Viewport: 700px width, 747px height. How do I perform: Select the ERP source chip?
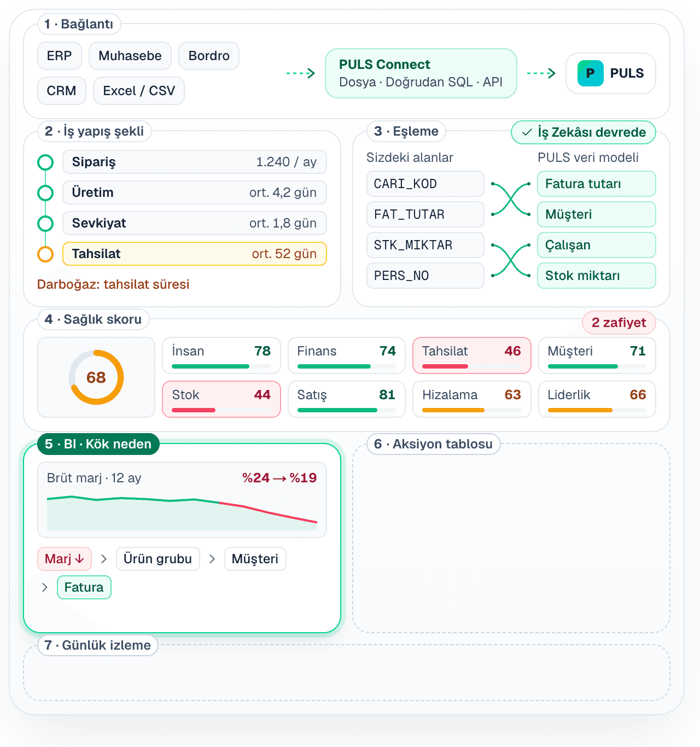point(60,56)
